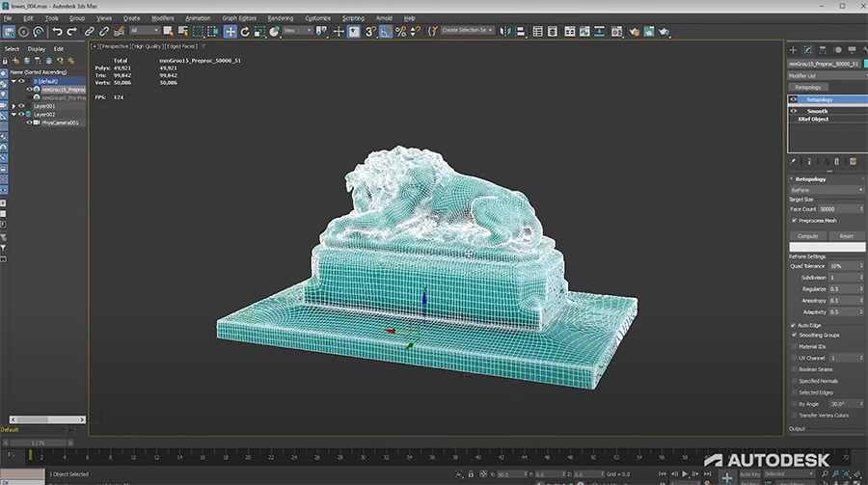Image resolution: width=868 pixels, height=485 pixels.
Task: Activate the Select and Rotate tool
Action: click(x=245, y=32)
